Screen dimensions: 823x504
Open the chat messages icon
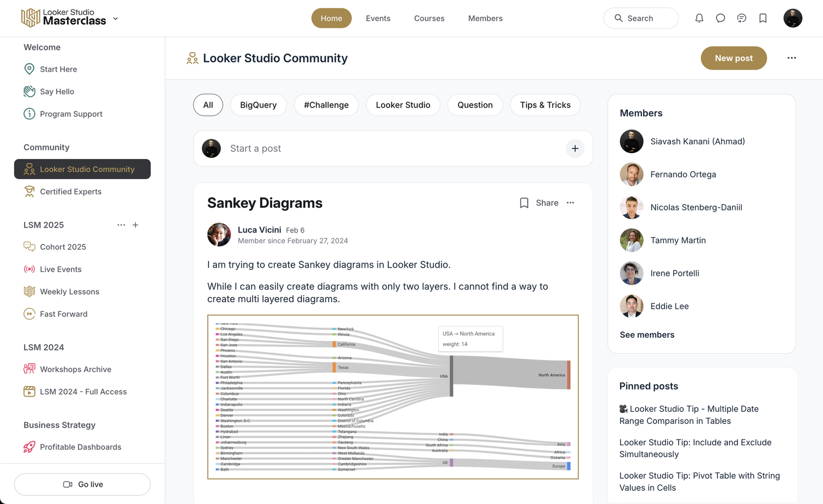tap(720, 18)
